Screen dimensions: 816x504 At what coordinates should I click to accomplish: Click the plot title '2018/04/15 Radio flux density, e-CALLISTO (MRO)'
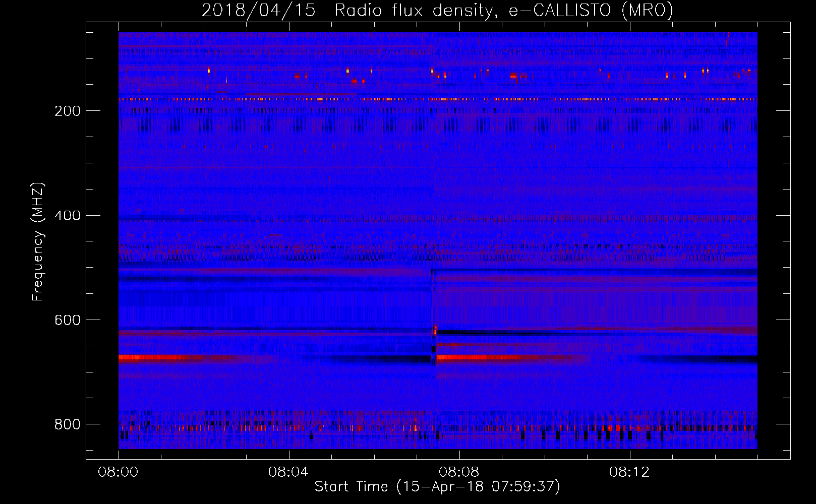coord(437,10)
